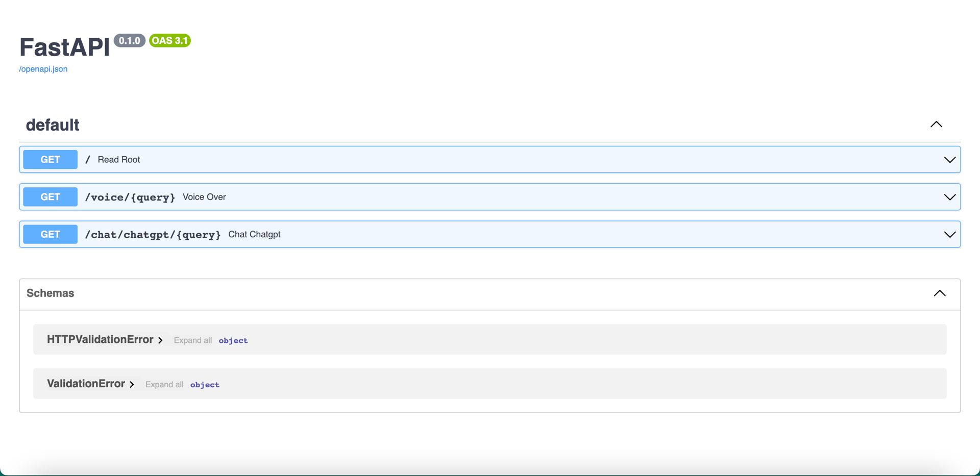Click the 0.1.0 version badge

coord(130,41)
